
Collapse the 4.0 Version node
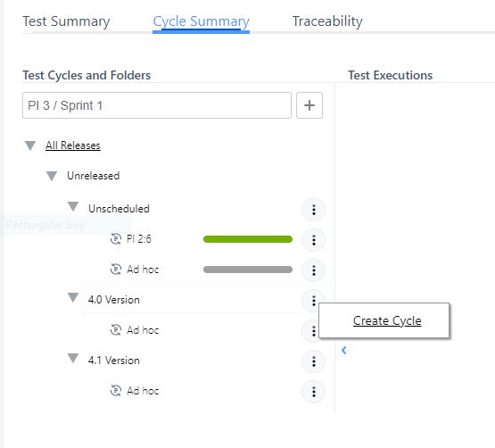(x=73, y=297)
